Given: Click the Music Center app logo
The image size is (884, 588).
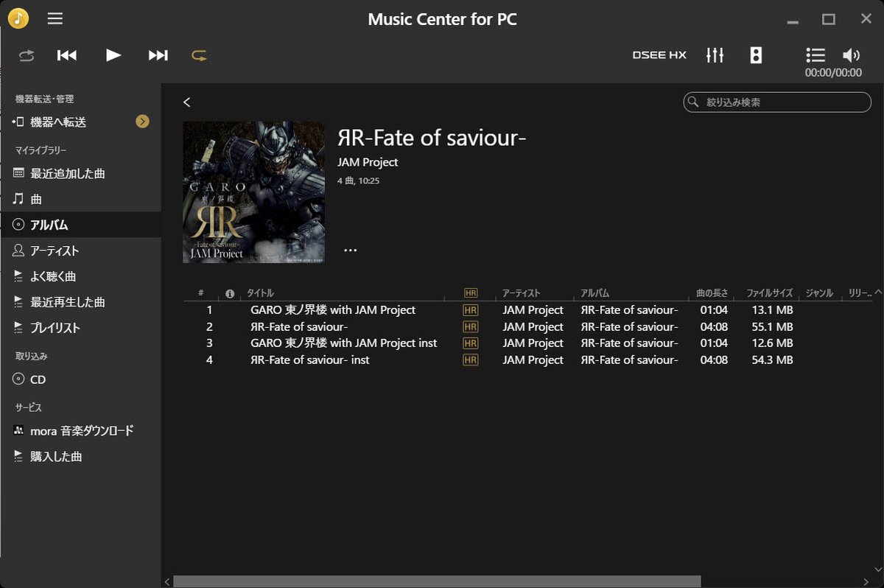Looking at the screenshot, I should [18, 18].
